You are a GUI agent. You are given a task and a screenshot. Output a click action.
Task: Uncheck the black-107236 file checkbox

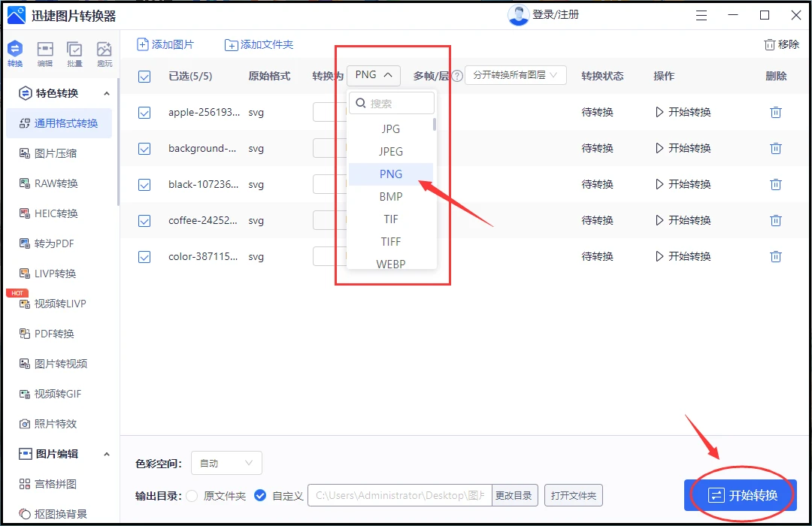[144, 185]
